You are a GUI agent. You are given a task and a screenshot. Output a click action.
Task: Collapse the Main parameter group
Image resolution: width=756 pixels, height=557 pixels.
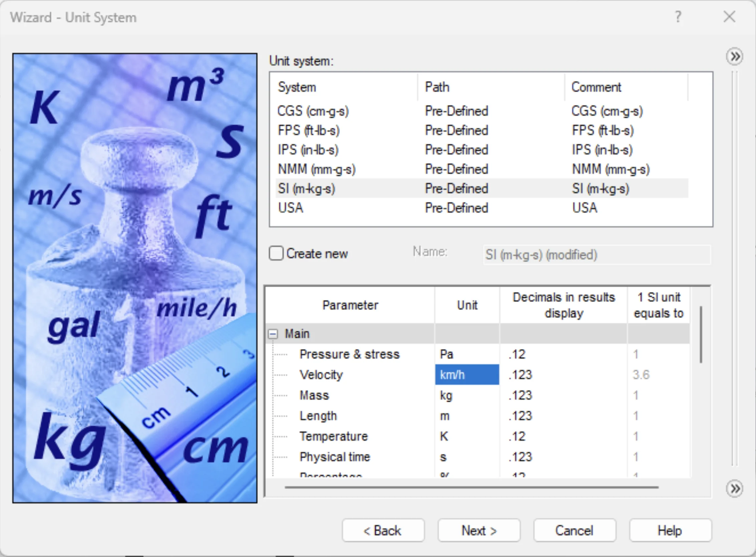pos(273,334)
